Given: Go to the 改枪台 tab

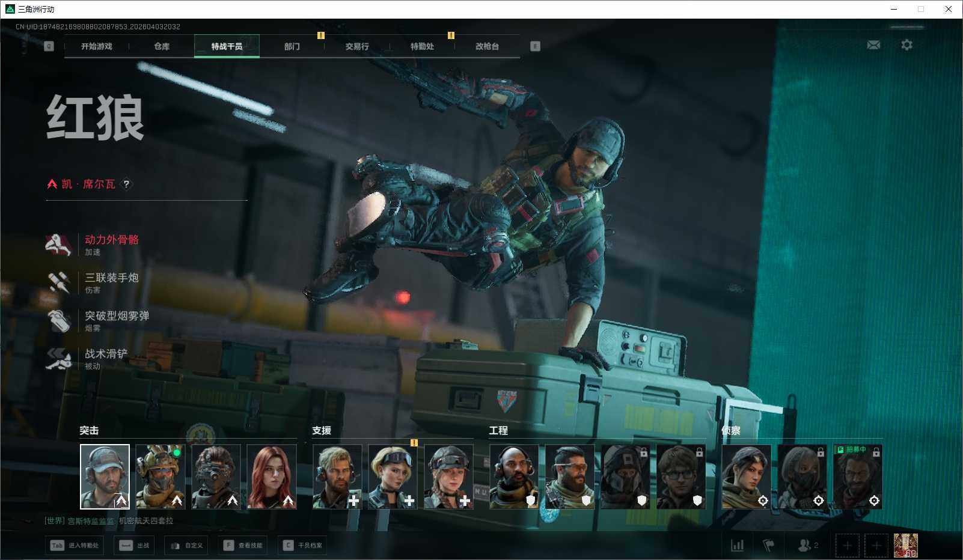Looking at the screenshot, I should [487, 46].
